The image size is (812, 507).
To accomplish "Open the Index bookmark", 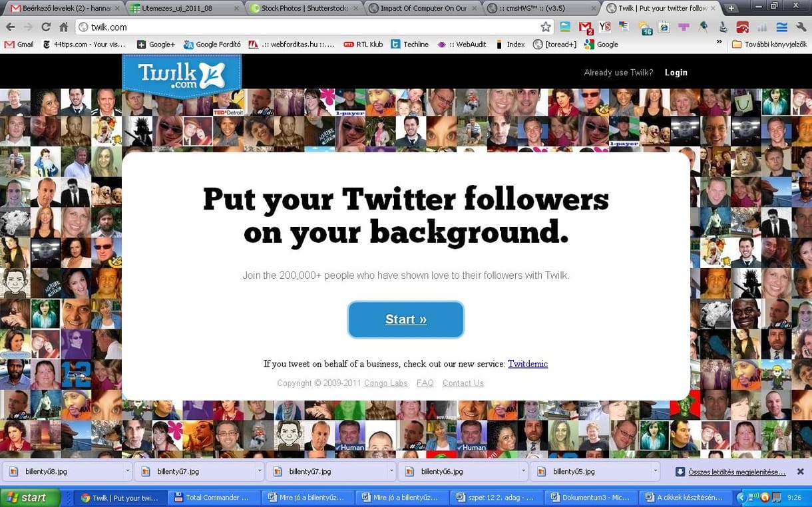I will (510, 45).
